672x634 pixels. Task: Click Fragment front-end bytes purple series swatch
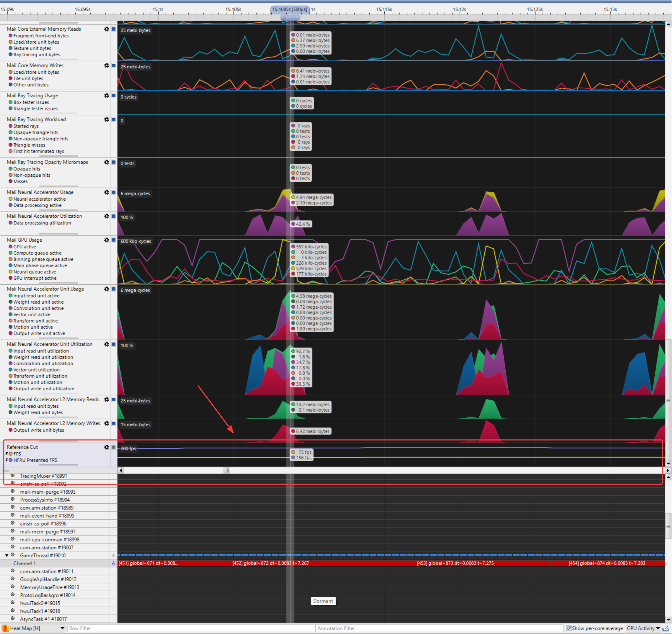pyautogui.click(x=11, y=35)
